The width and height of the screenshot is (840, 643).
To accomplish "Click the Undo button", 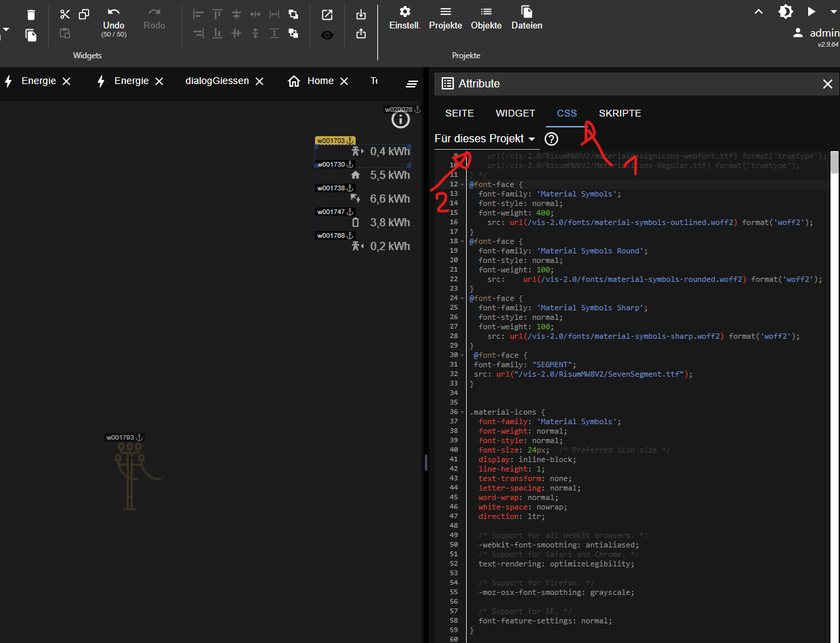I will point(114,20).
